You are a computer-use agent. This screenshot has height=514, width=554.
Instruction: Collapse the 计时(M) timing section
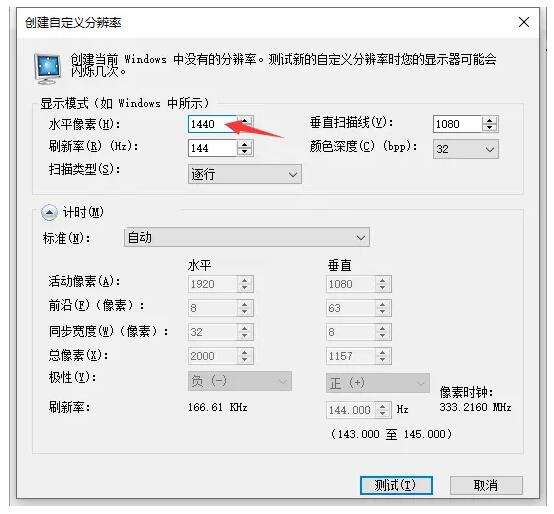[x=49, y=213]
